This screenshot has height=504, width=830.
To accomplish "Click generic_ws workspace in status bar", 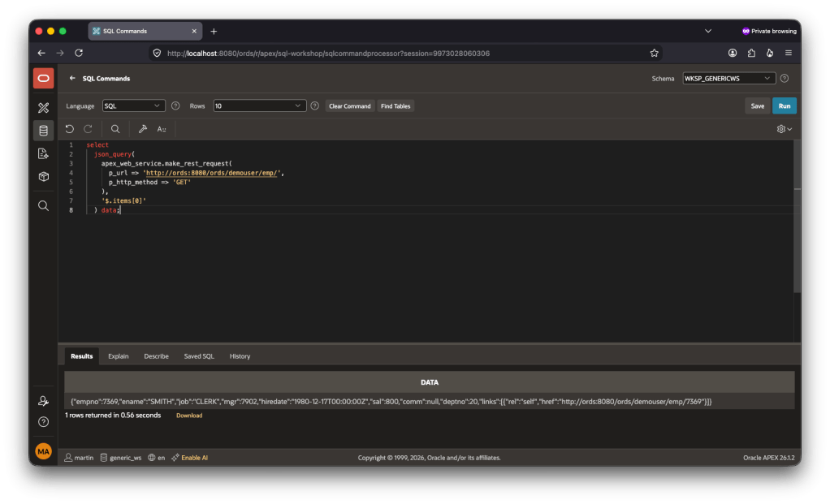I will tap(121, 458).
